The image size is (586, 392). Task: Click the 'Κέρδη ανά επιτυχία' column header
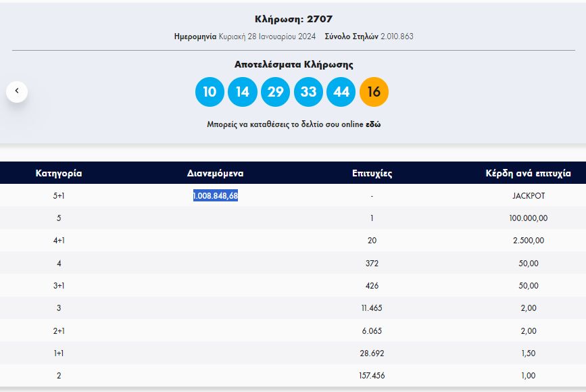[528, 173]
